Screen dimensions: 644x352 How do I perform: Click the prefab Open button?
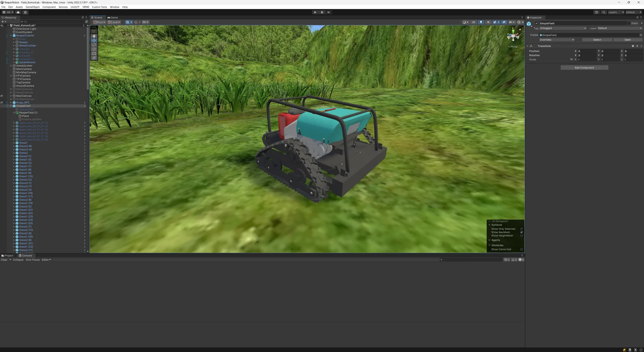click(x=627, y=40)
